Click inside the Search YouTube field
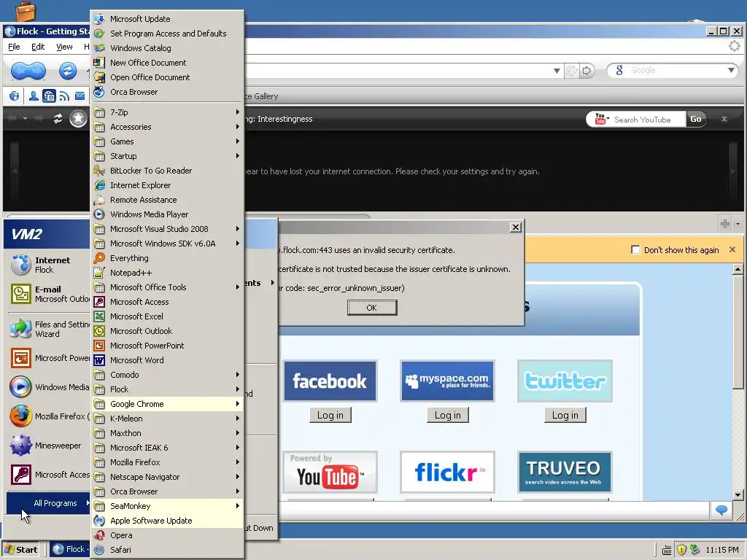 point(648,120)
